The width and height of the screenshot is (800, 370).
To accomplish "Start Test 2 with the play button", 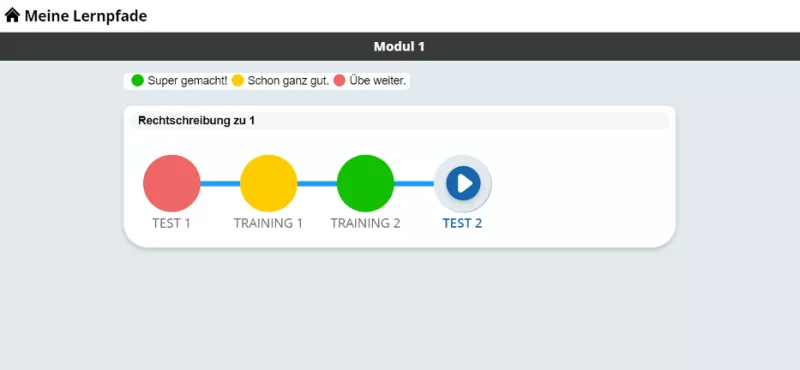I will (x=463, y=183).
